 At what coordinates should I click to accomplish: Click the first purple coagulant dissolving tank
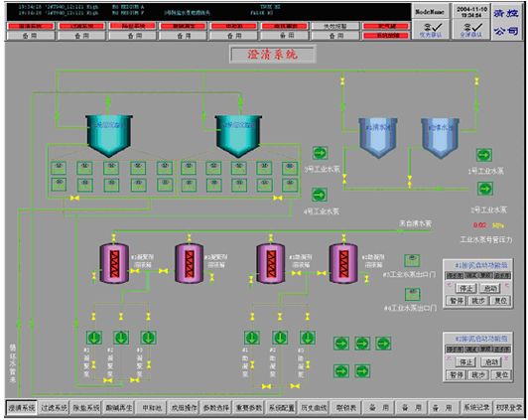point(114,263)
